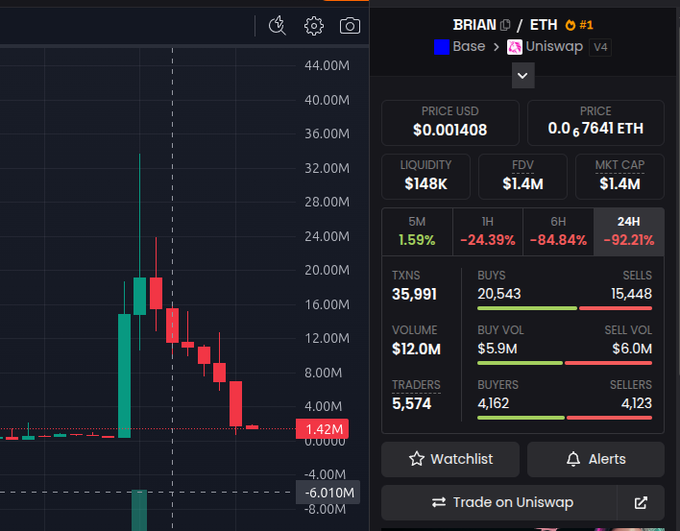Open price Alerts
The height and width of the screenshot is (531, 680).
click(x=596, y=459)
